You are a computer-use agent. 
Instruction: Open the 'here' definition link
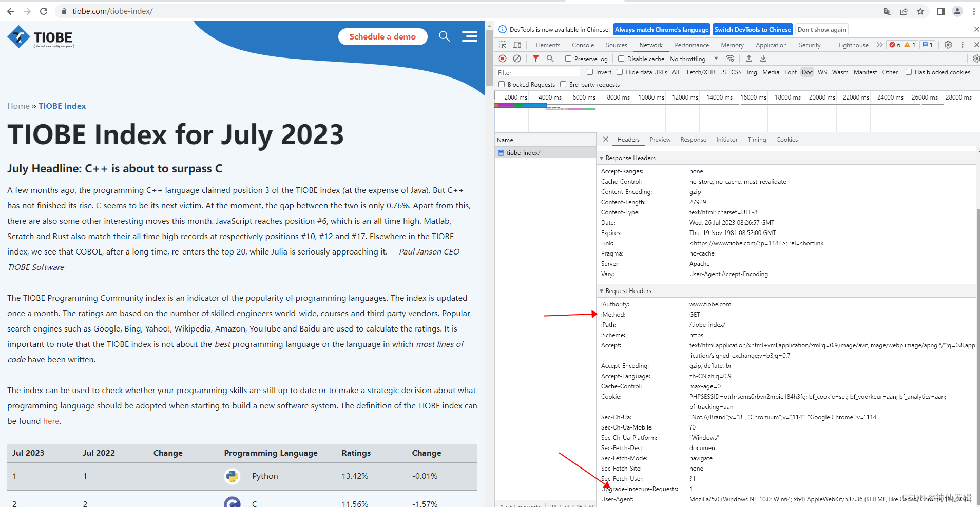tap(51, 421)
